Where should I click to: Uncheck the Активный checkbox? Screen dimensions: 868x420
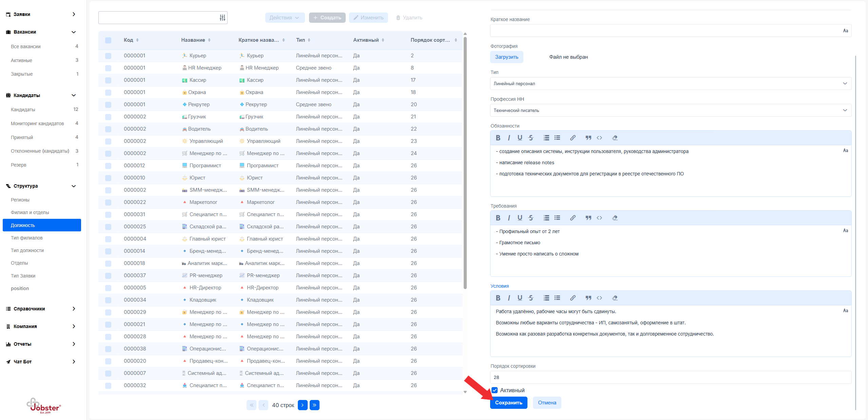(495, 390)
